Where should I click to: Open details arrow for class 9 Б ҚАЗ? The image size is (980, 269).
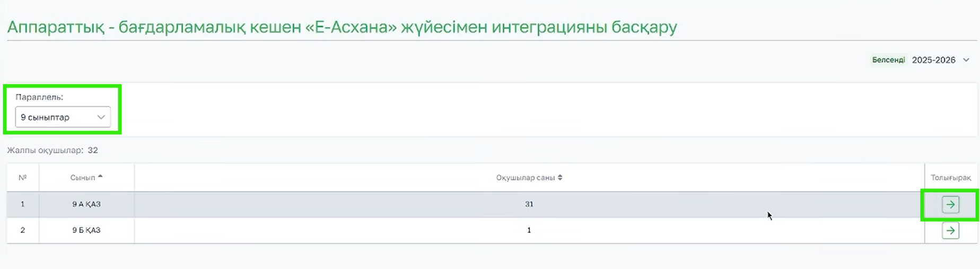pos(950,230)
